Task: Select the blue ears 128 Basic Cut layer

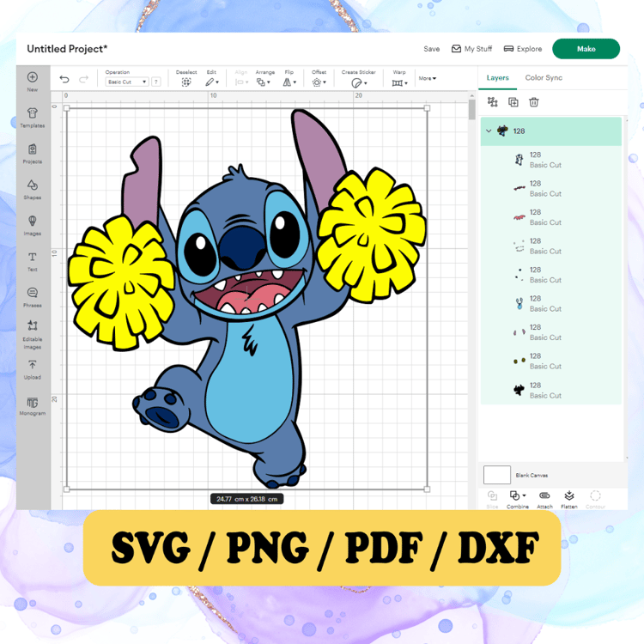Action: [550, 303]
